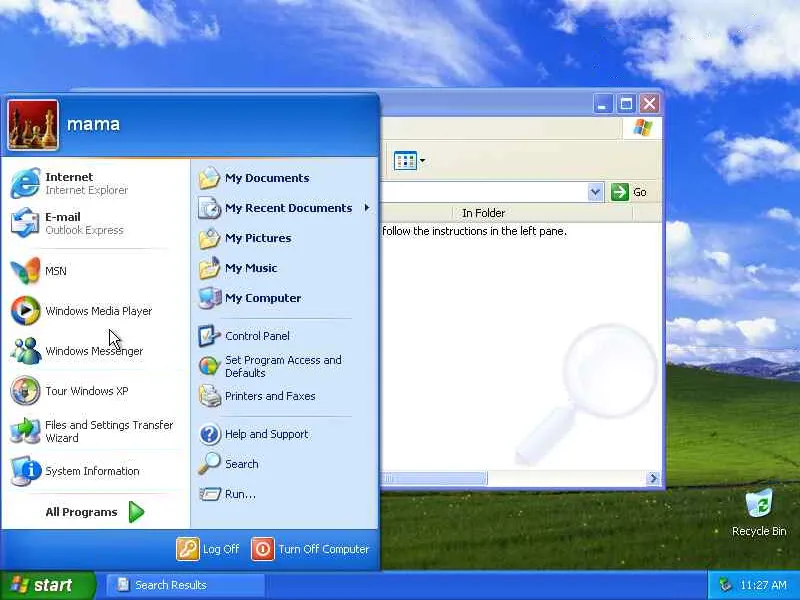This screenshot has width=800, height=600.
Task: Expand My Recent Documents submenu
Action: pos(284,208)
